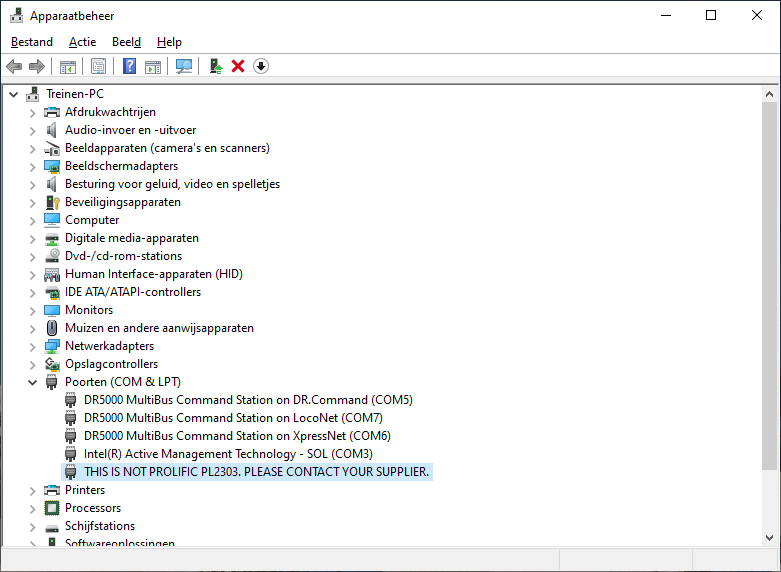The image size is (781, 572).
Task: Select DR5000 MultiBus on LocoNet (COM7)
Action: point(233,418)
